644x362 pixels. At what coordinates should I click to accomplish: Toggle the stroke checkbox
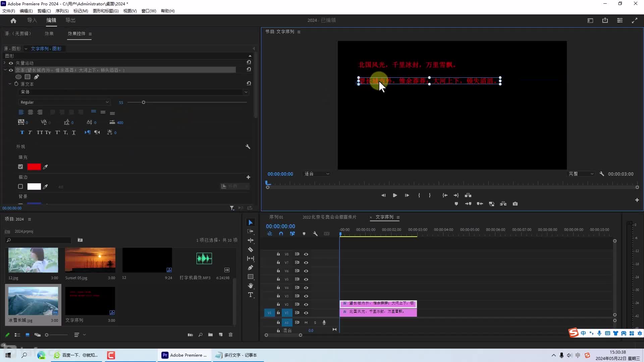click(x=20, y=186)
